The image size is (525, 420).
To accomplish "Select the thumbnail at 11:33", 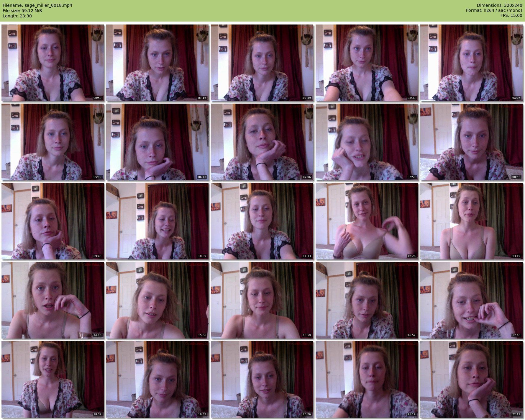I will click(x=262, y=221).
